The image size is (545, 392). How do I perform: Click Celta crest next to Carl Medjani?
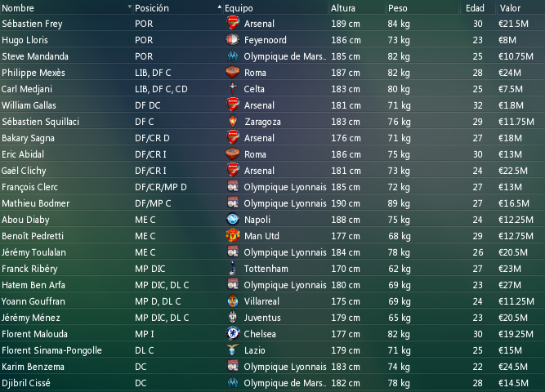pos(233,89)
